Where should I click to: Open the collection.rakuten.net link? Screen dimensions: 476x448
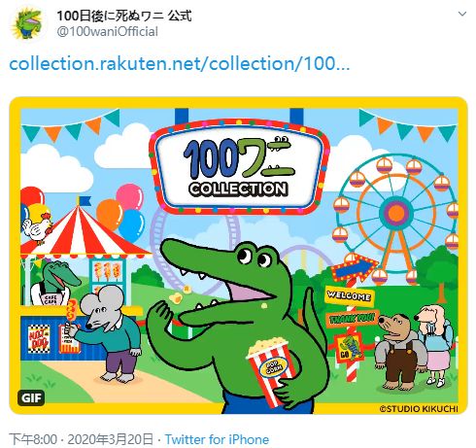pyautogui.click(x=180, y=64)
